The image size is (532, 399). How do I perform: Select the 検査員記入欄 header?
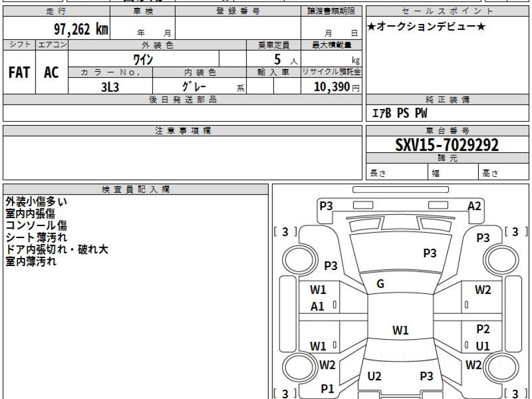tap(136, 189)
